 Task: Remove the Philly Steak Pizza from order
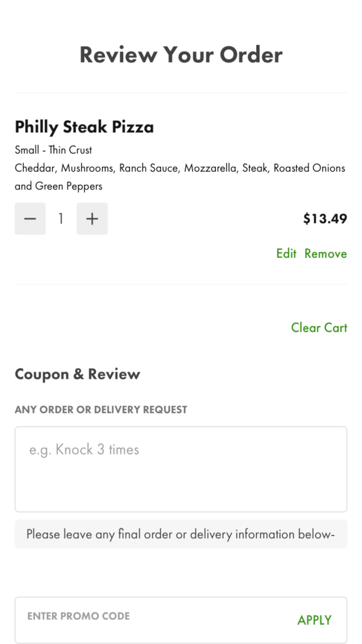point(325,253)
